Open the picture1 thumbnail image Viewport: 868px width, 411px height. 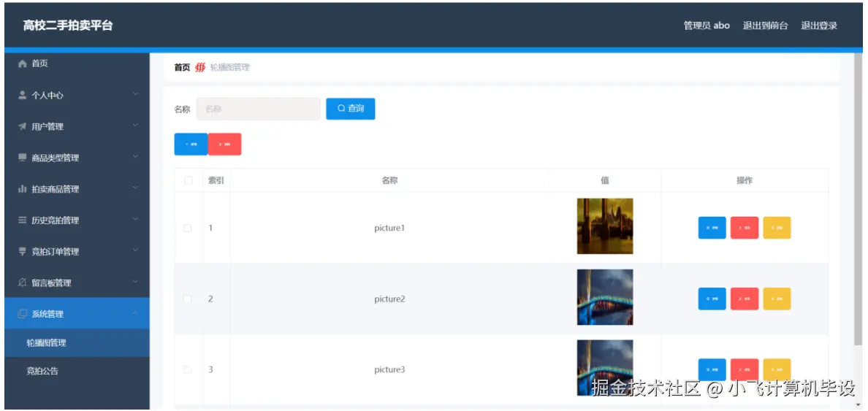pos(605,226)
